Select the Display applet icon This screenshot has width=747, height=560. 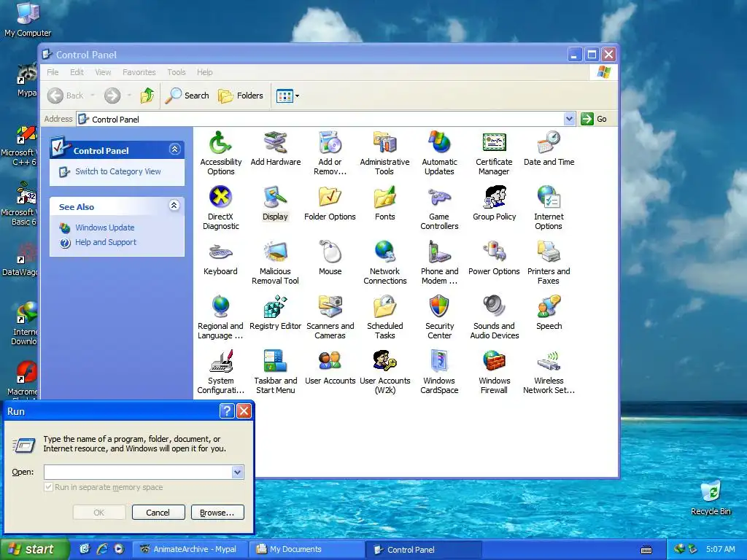pos(275,197)
